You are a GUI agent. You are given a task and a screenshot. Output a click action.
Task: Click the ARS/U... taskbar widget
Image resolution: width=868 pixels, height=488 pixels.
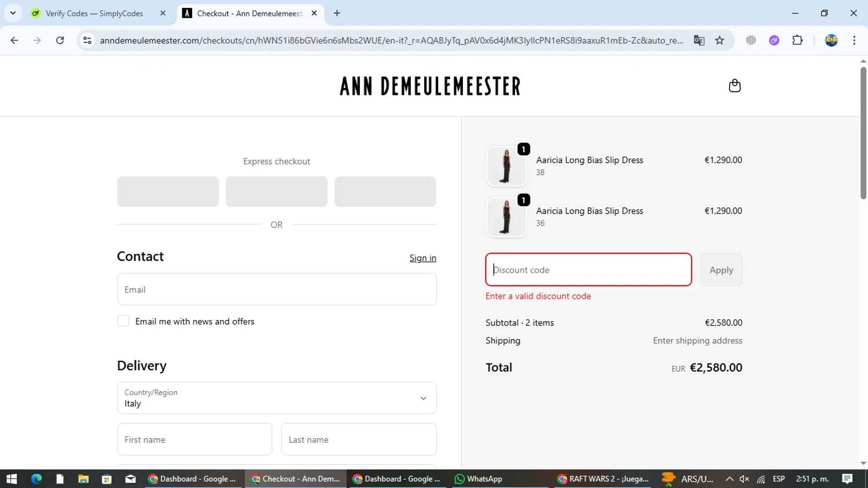[x=687, y=479]
